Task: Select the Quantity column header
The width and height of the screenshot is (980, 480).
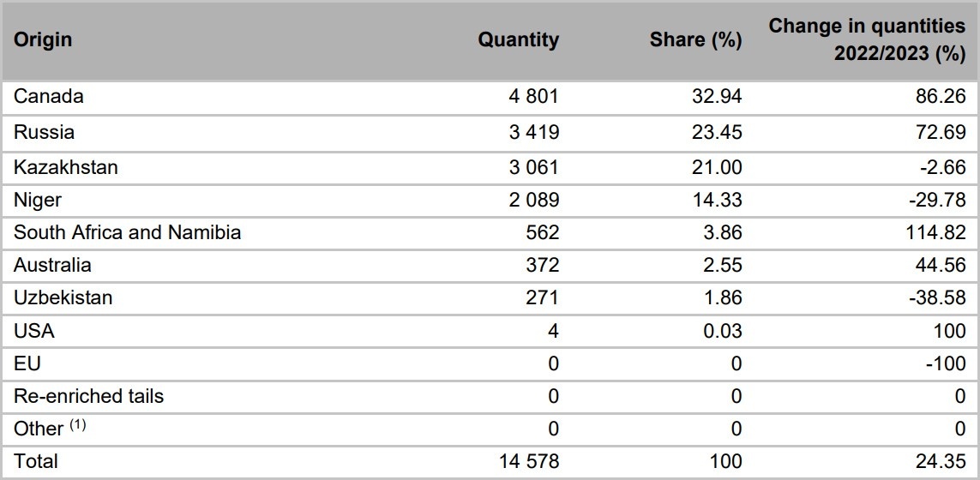Action: pyautogui.click(x=518, y=39)
